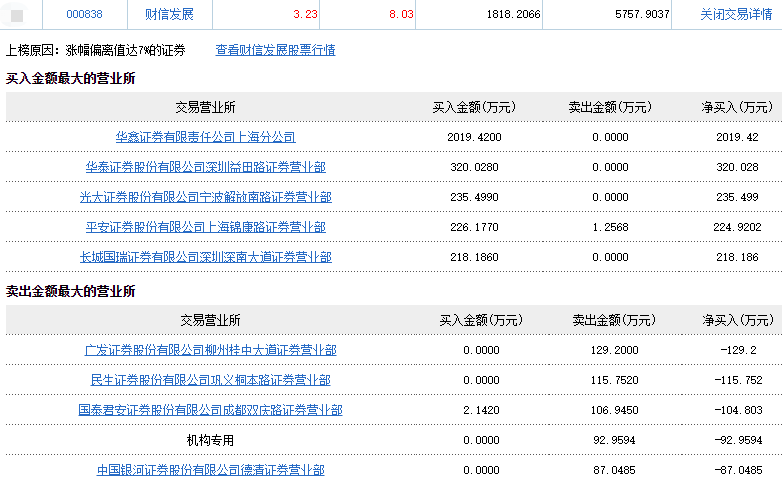Click 净买入 header in the top sellers table

(740, 320)
